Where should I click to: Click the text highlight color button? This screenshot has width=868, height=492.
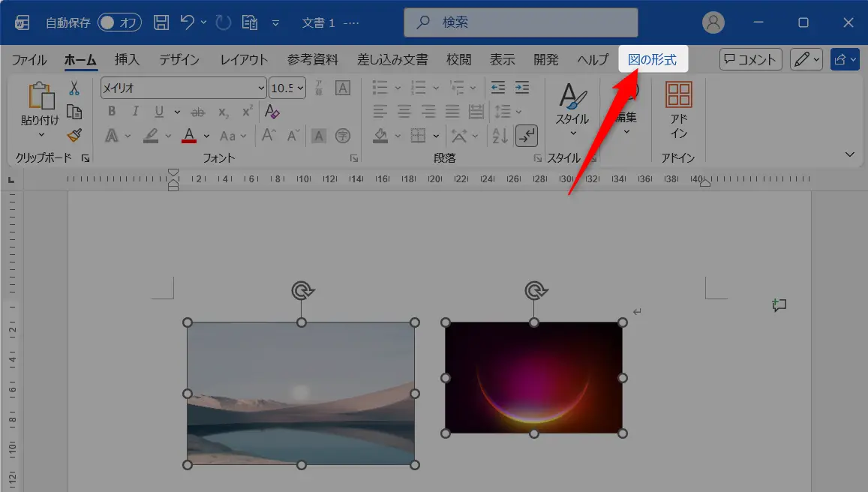point(151,136)
